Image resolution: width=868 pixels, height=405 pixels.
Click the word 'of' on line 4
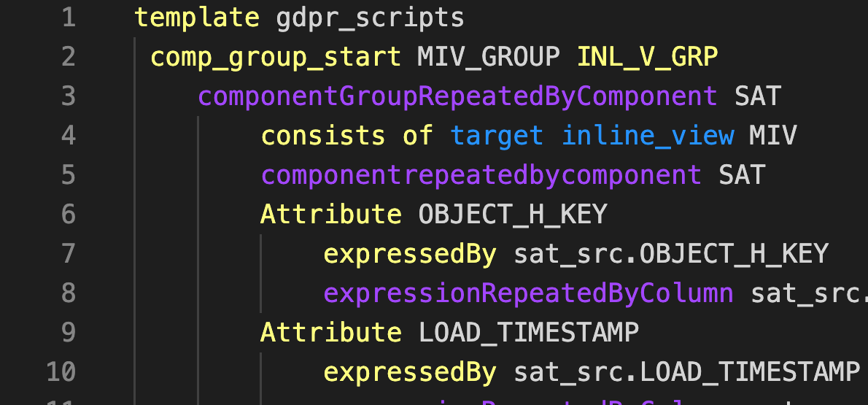tap(418, 136)
